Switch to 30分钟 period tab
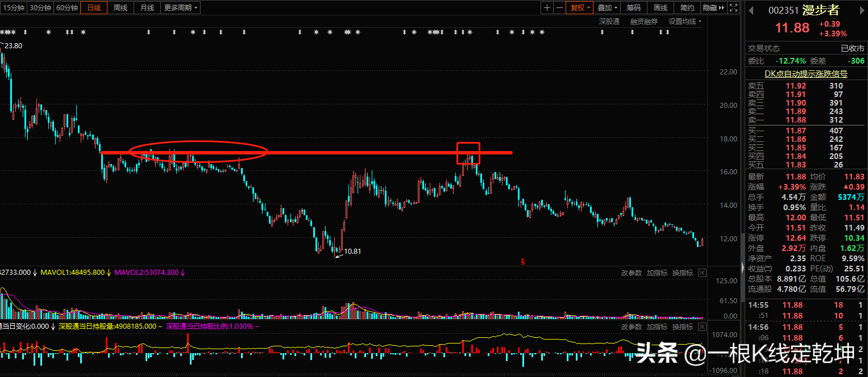Viewport: 868px width, 377px height. tap(40, 7)
